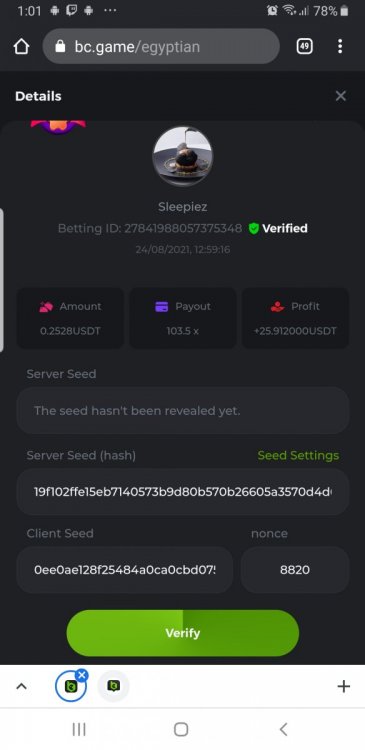The height and width of the screenshot is (750, 365).
Task: Tap the Android back navigation button
Action: [283, 729]
